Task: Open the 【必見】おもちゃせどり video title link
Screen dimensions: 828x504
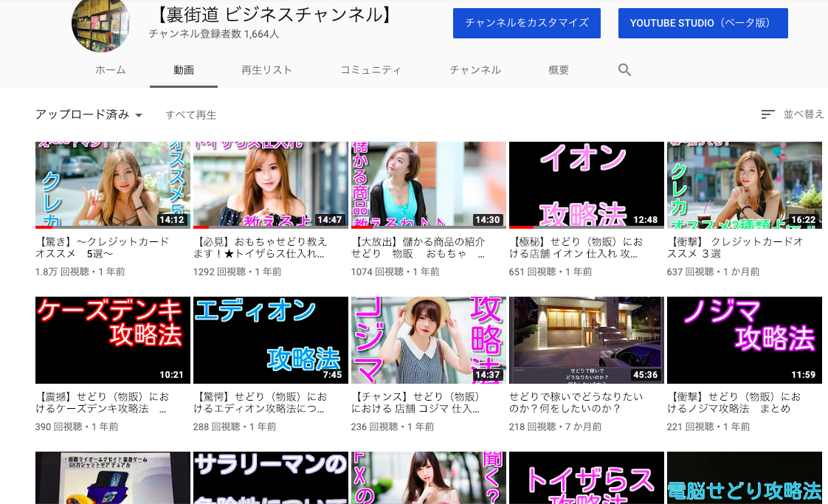Action: click(x=261, y=247)
